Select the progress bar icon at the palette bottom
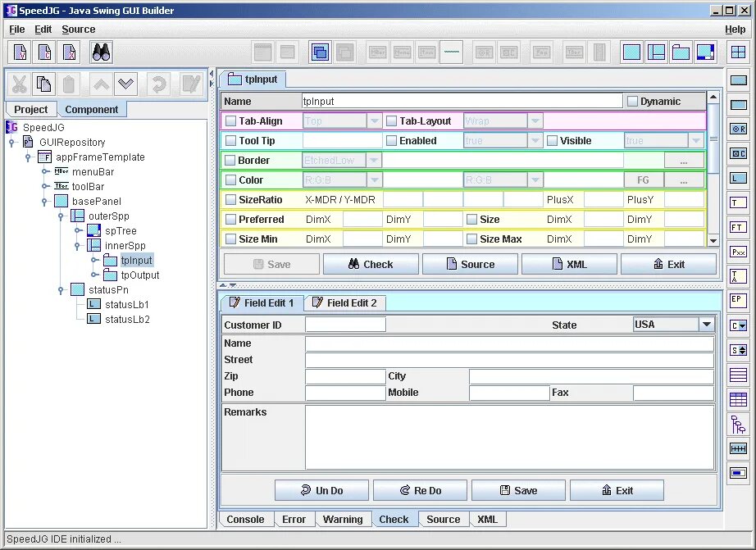Image resolution: width=756 pixels, height=550 pixels. point(738,473)
